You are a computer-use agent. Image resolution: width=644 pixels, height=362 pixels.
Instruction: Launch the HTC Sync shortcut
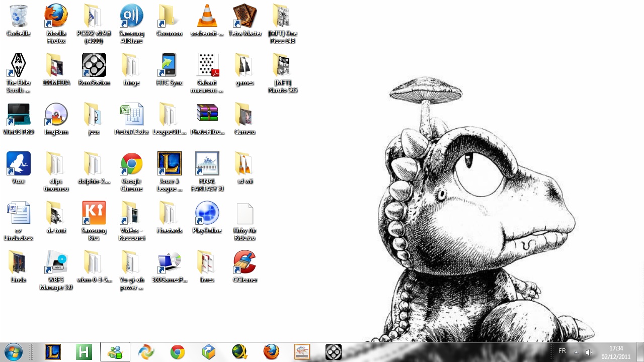(170, 69)
